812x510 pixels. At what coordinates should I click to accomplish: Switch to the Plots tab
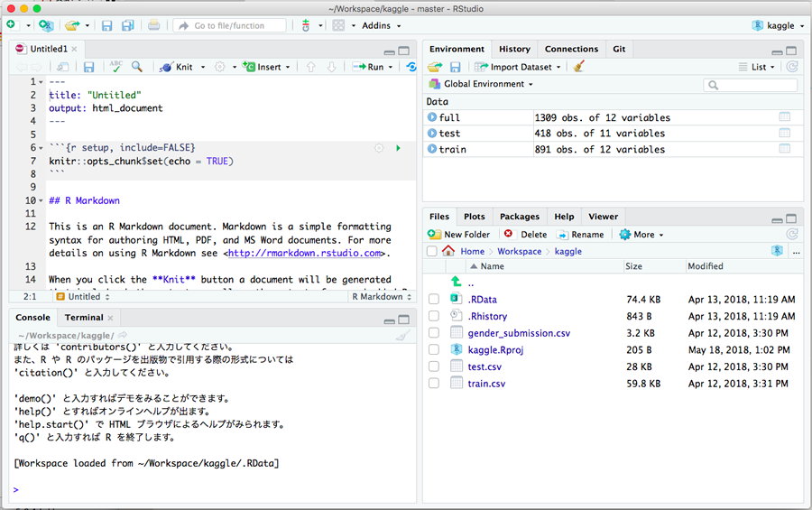pyautogui.click(x=475, y=217)
